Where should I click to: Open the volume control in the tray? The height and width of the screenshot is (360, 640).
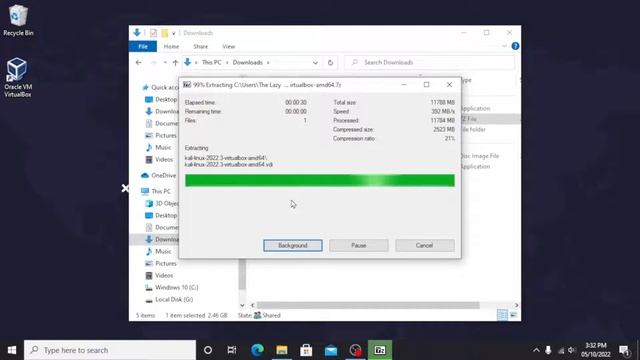click(x=572, y=350)
